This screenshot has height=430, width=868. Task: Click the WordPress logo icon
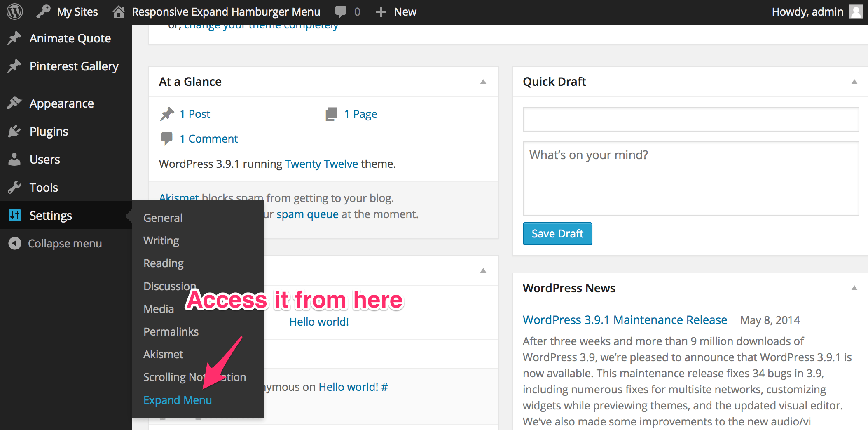[15, 12]
